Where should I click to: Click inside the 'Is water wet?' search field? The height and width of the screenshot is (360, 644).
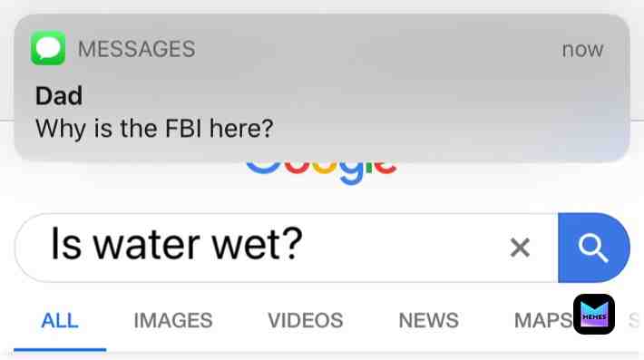287,248
